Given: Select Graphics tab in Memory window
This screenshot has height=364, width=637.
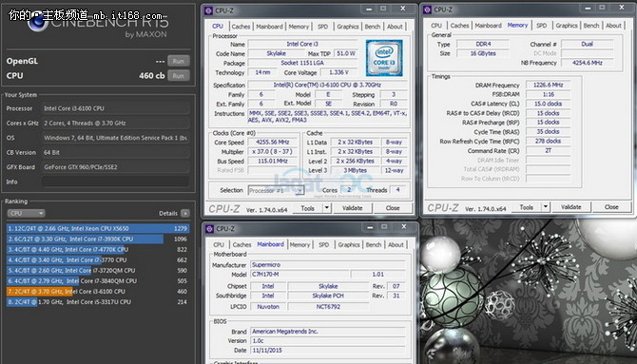Looking at the screenshot, I should (x=567, y=26).
